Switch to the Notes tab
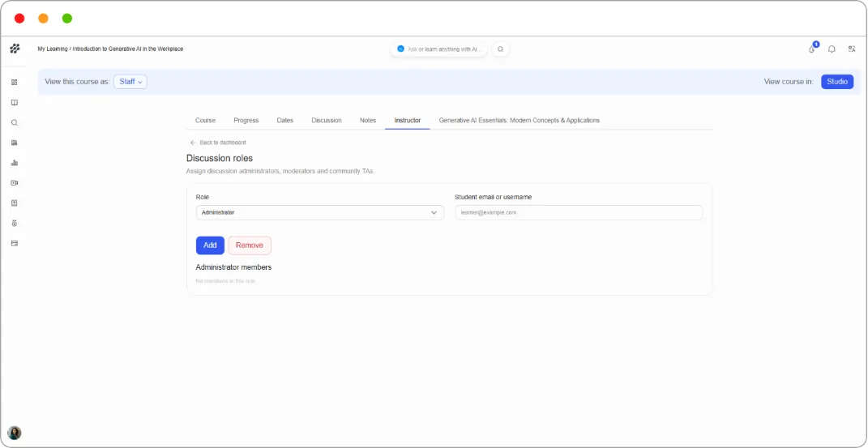The width and height of the screenshot is (868, 448). click(368, 120)
